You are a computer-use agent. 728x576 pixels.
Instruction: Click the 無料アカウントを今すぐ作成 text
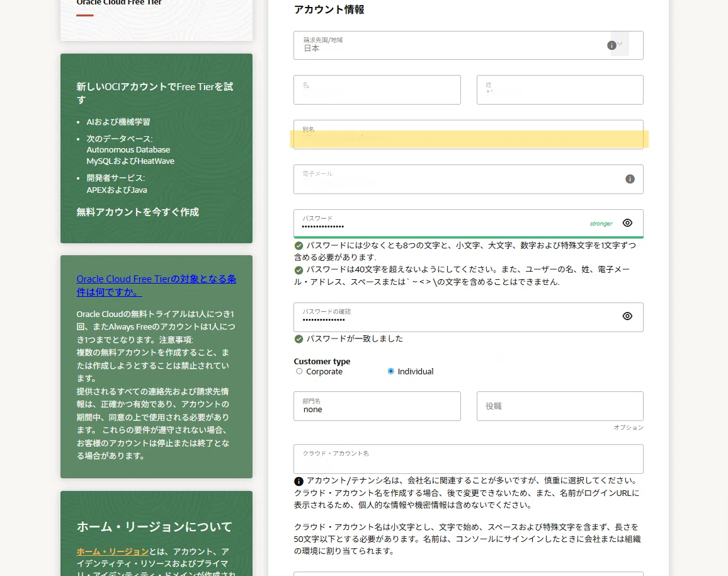point(137,212)
